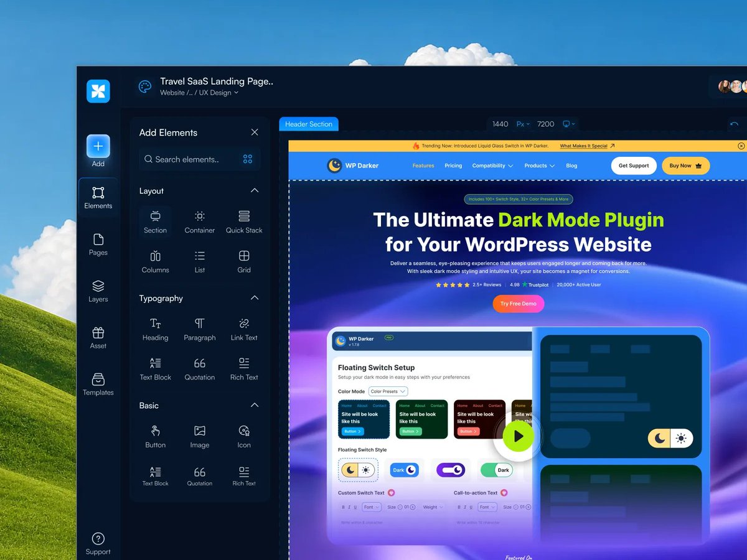Select the green Dark floating switch style

(x=497, y=470)
